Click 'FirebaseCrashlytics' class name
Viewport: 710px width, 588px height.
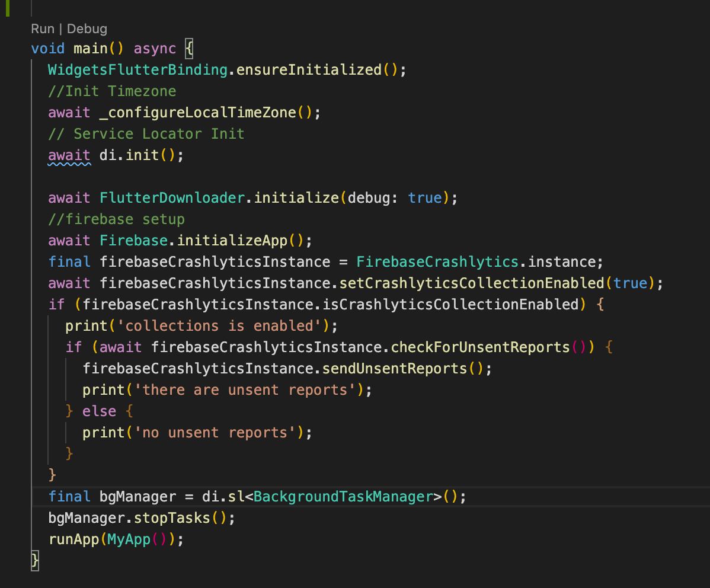(x=437, y=262)
